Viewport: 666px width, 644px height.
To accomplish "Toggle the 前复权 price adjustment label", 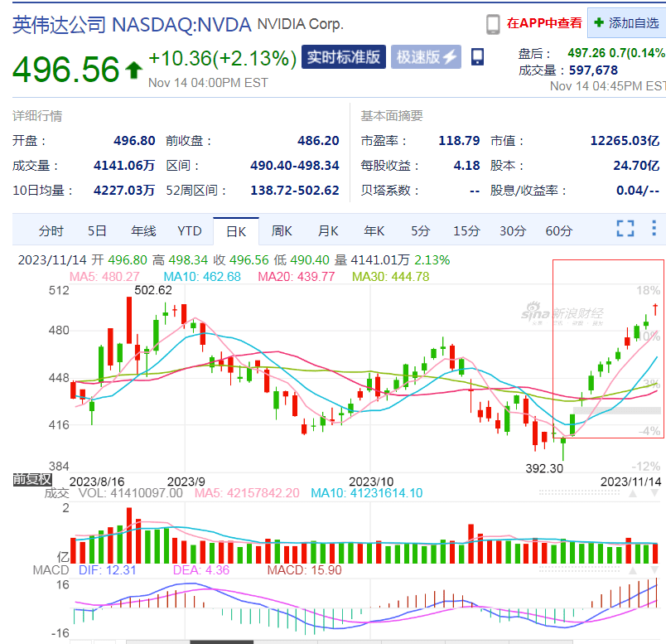I will (x=31, y=480).
